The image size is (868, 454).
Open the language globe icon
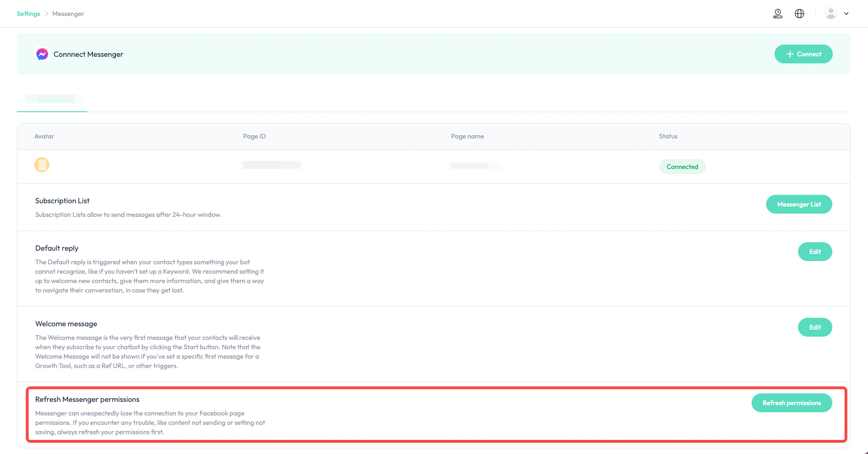click(799, 14)
